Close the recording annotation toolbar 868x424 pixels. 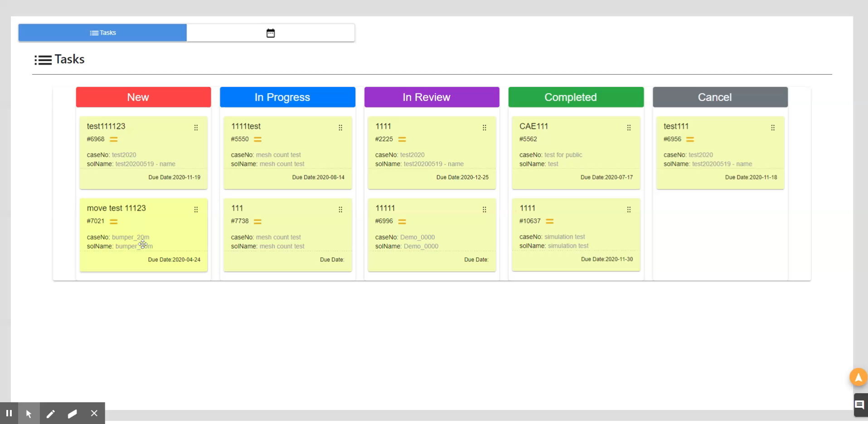click(x=94, y=413)
